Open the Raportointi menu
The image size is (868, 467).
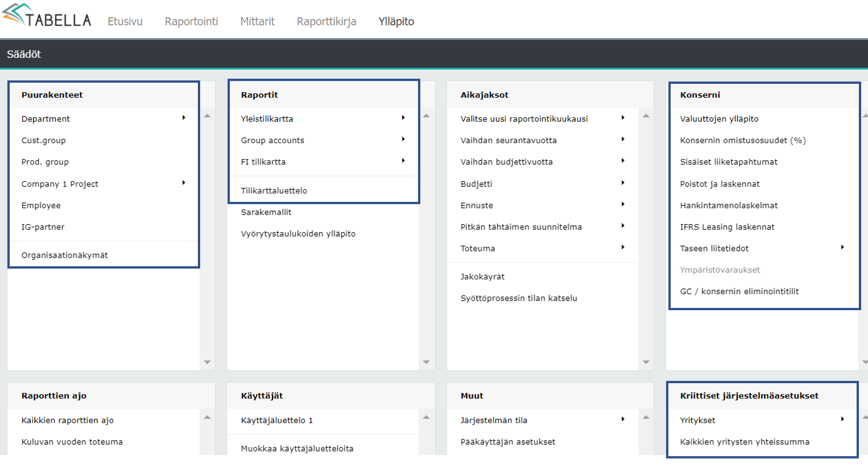191,22
